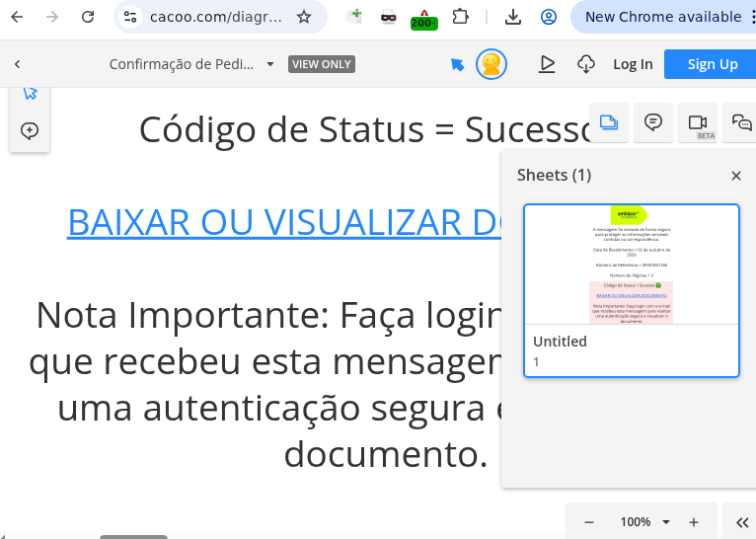Open the 100% zoom level dropdown
This screenshot has width=756, height=539.
click(x=644, y=522)
